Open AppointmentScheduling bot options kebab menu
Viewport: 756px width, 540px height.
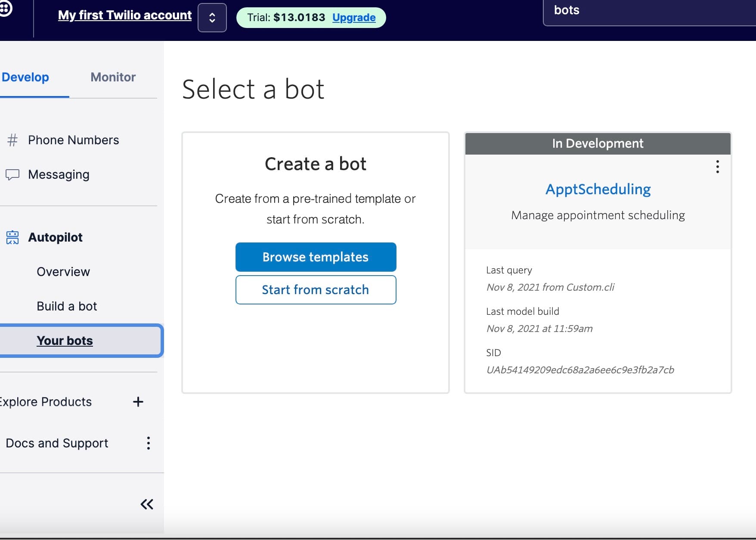pyautogui.click(x=717, y=167)
